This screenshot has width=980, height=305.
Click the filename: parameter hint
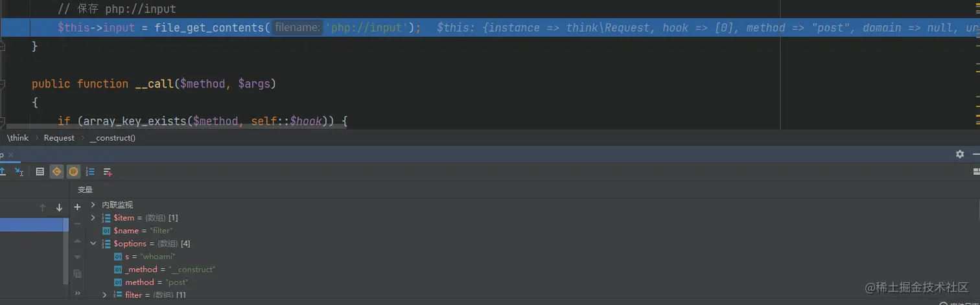(296, 28)
